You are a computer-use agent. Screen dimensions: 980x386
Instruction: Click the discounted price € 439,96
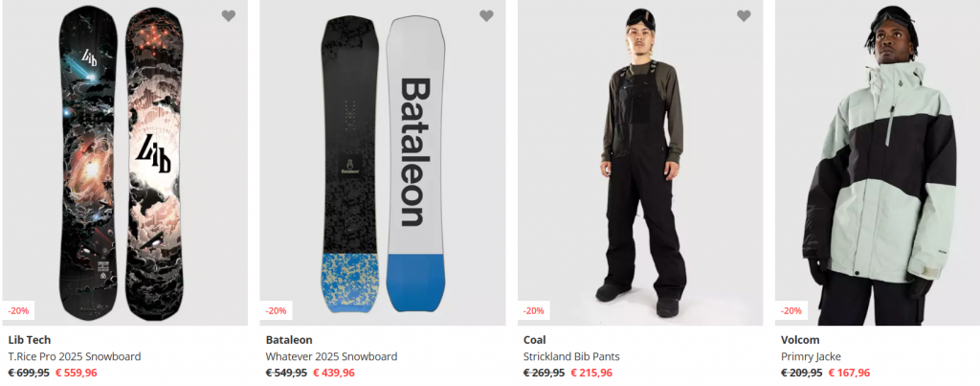[x=334, y=374]
